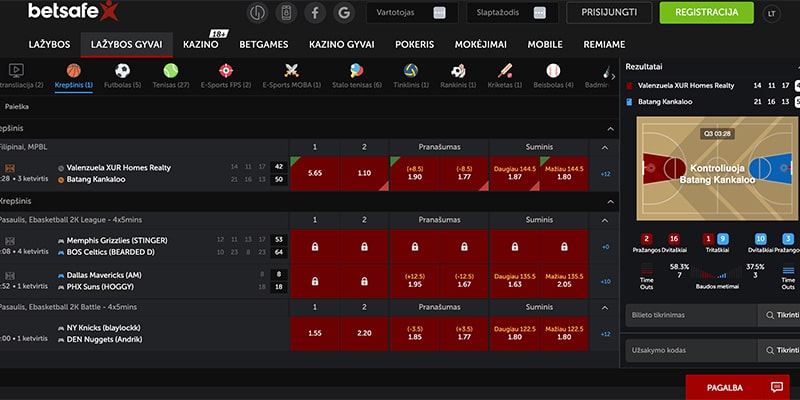The height and width of the screenshot is (400, 800).
Task: Bet on Valenzuela win at 5.65
Action: tap(315, 173)
